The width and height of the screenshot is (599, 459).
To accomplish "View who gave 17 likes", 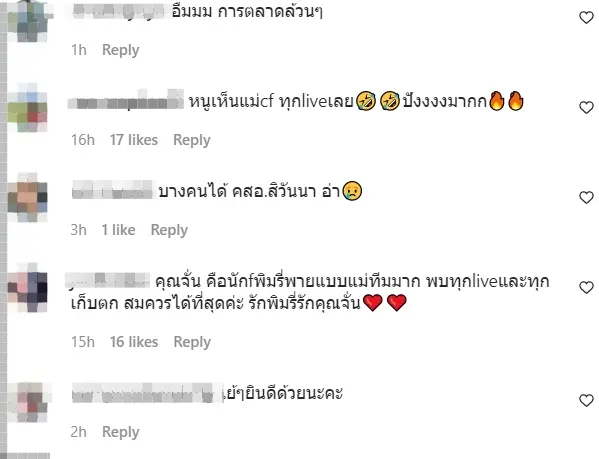I will (134, 140).
